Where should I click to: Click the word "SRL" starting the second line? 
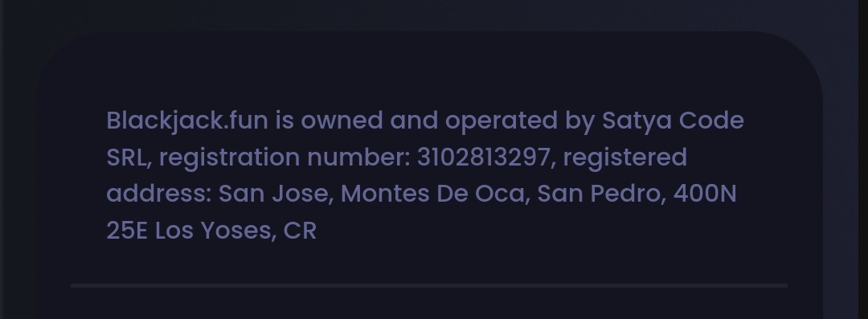point(127,157)
